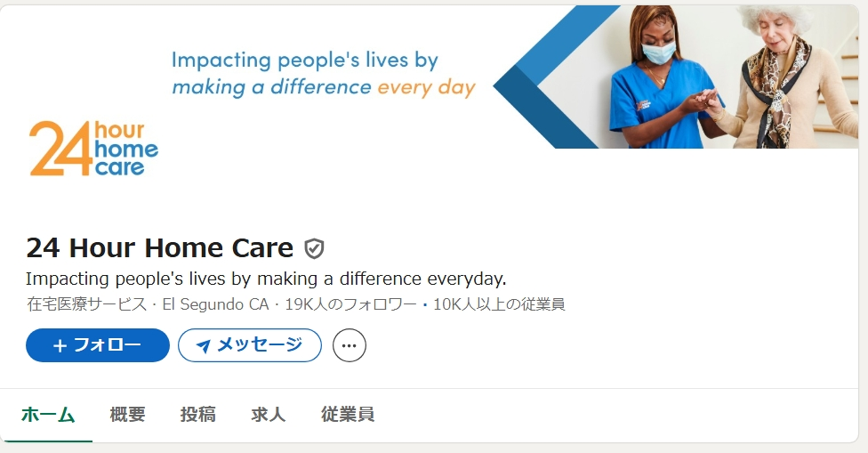
Task: Open the 従業員 tab
Action: coord(348,415)
